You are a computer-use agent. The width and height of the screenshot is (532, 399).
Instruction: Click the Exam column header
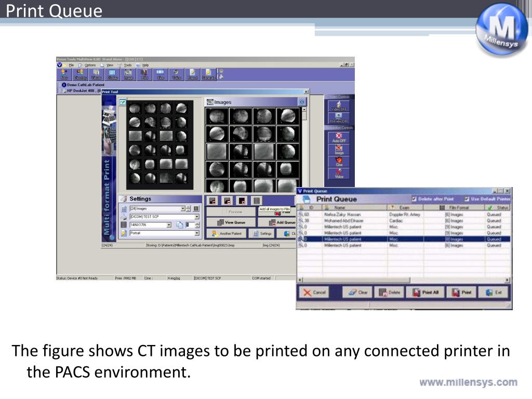point(405,207)
